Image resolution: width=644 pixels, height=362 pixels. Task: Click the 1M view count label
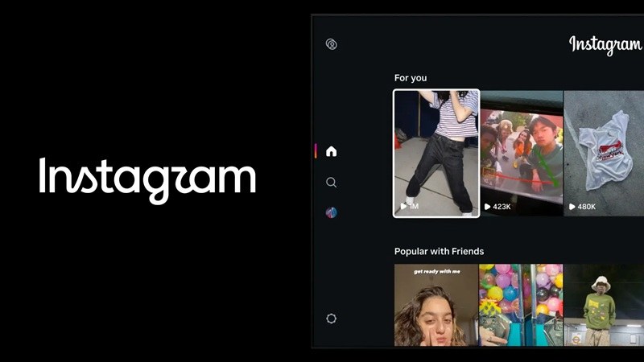410,206
